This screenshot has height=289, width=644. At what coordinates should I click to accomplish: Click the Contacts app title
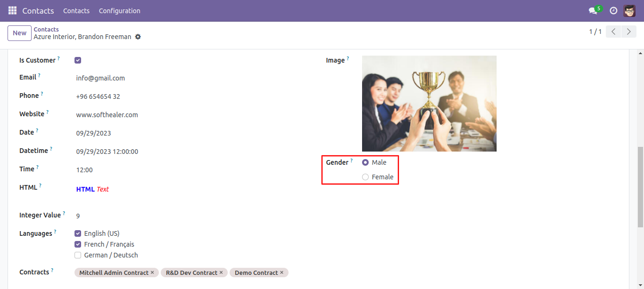pos(38,10)
